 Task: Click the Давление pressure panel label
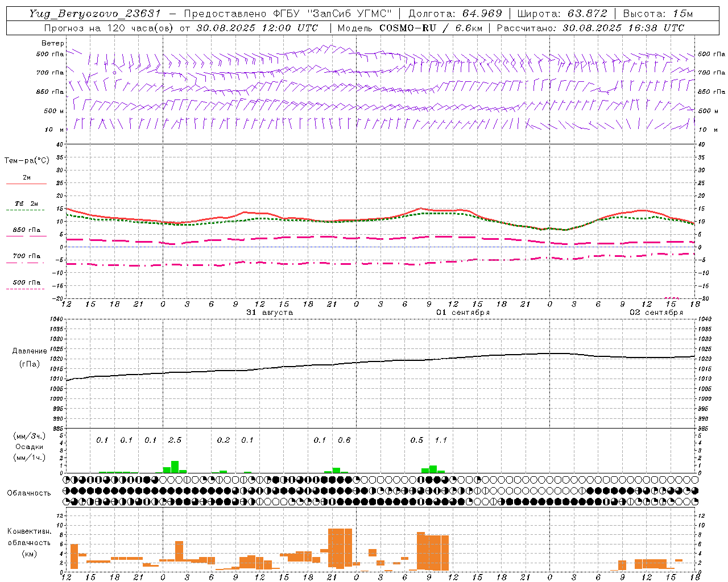coord(30,351)
